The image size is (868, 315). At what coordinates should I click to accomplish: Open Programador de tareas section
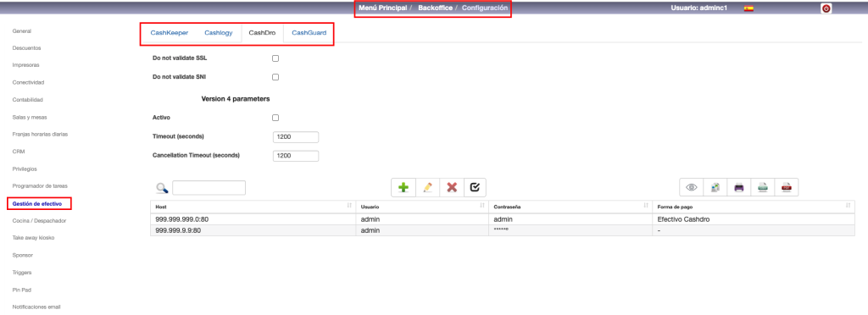(39, 186)
